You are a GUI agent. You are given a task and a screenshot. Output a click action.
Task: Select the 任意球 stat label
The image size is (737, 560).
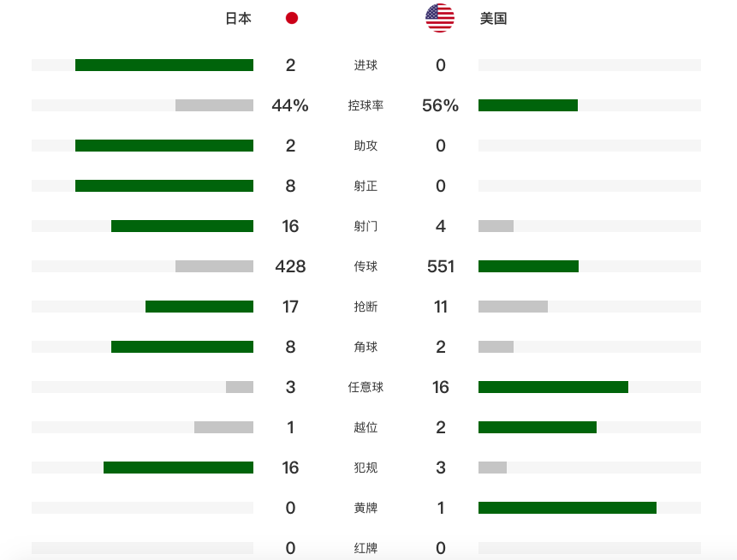(366, 387)
